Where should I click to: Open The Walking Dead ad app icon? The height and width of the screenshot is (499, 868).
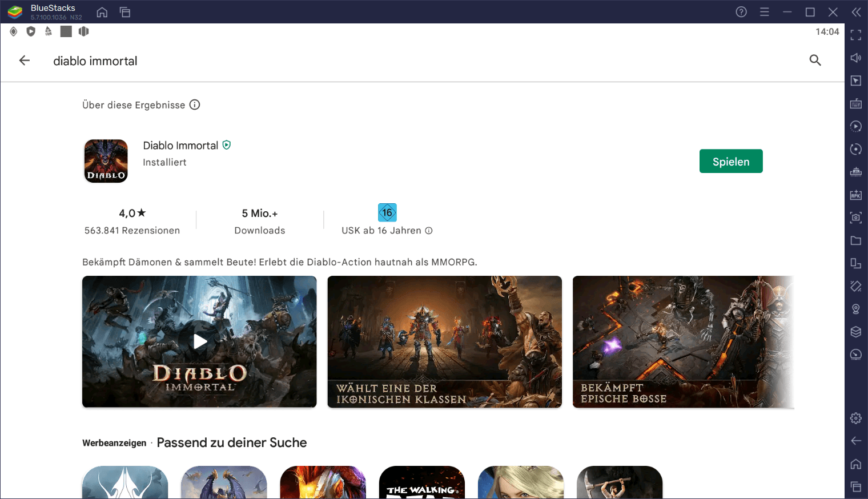[422, 482]
